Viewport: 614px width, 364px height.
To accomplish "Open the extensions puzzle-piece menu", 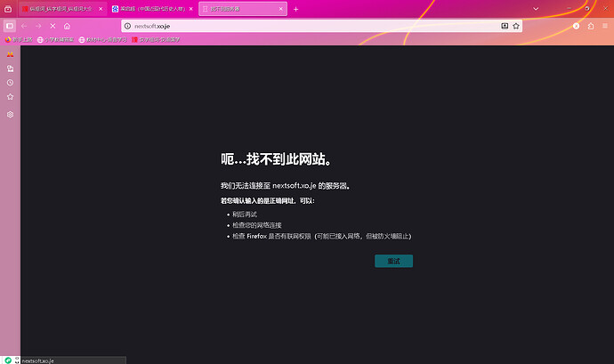I will point(591,26).
